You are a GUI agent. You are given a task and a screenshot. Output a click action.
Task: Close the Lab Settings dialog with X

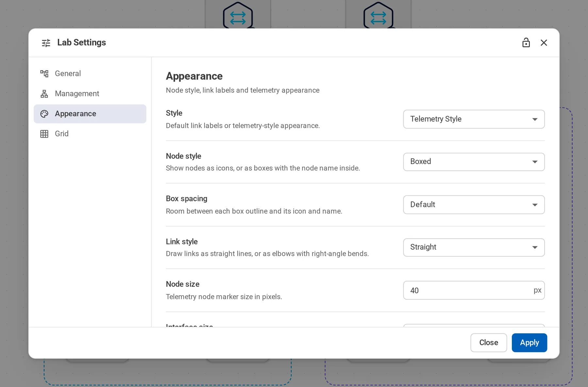(x=544, y=43)
